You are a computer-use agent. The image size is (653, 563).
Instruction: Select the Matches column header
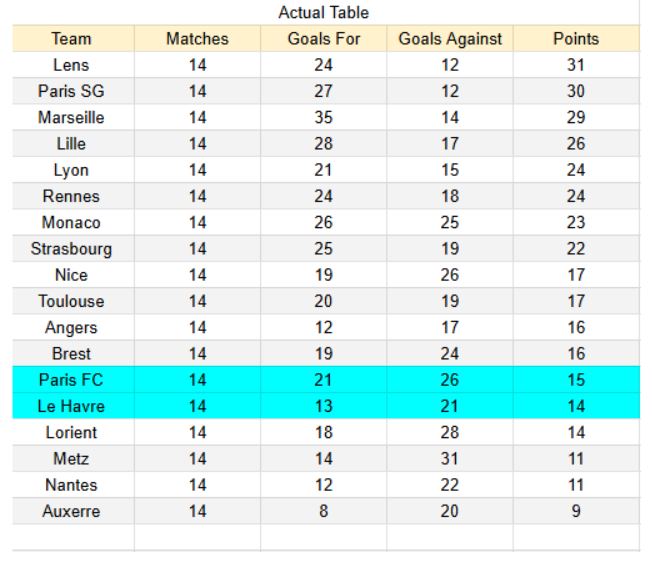click(x=197, y=39)
